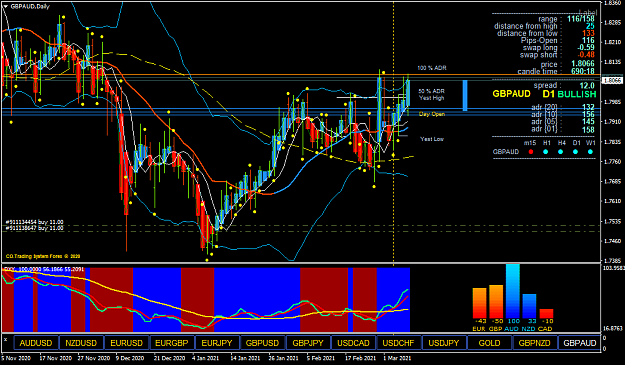Click the '100 % ADR' level label

(x=432, y=68)
